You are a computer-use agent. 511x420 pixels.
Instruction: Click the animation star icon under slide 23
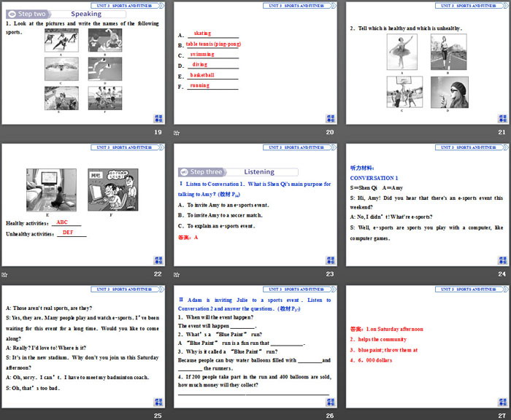[177, 275]
